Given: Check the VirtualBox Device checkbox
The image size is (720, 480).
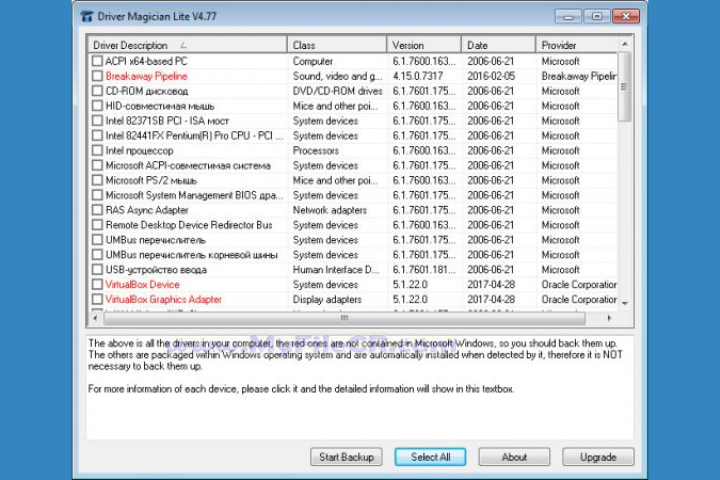Looking at the screenshot, I should pos(97,284).
